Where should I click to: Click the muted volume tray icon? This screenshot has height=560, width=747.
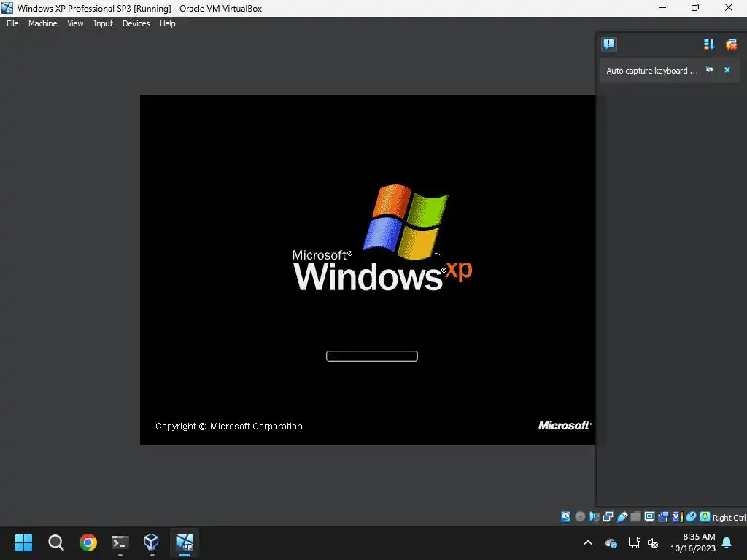[x=653, y=542]
